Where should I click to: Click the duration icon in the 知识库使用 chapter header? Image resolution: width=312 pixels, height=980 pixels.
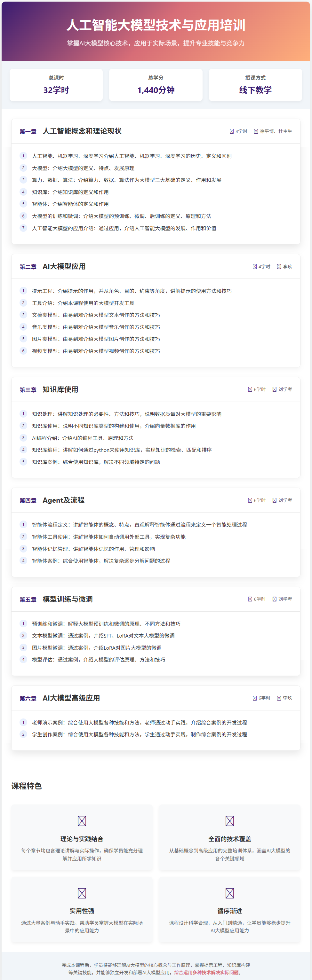[x=250, y=389]
